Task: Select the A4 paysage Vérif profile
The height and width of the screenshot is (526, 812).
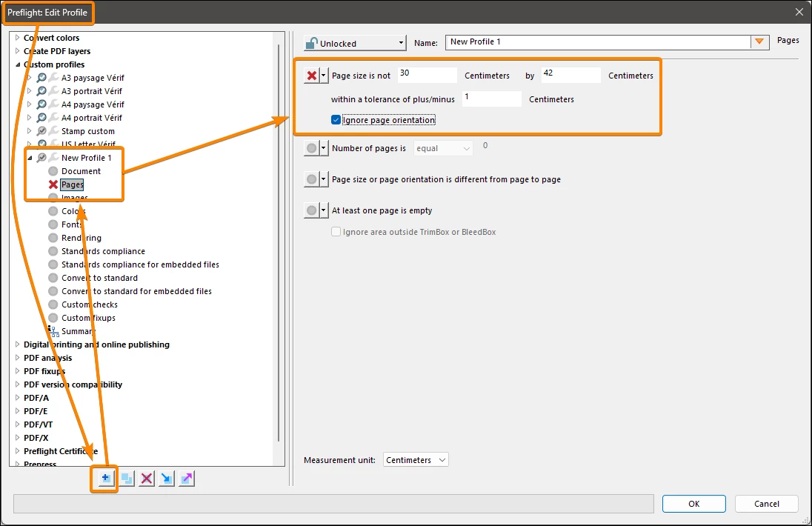Action: click(93, 104)
